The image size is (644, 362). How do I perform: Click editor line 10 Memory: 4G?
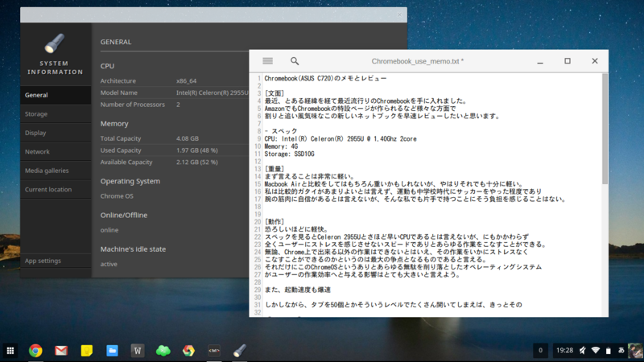tap(281, 146)
